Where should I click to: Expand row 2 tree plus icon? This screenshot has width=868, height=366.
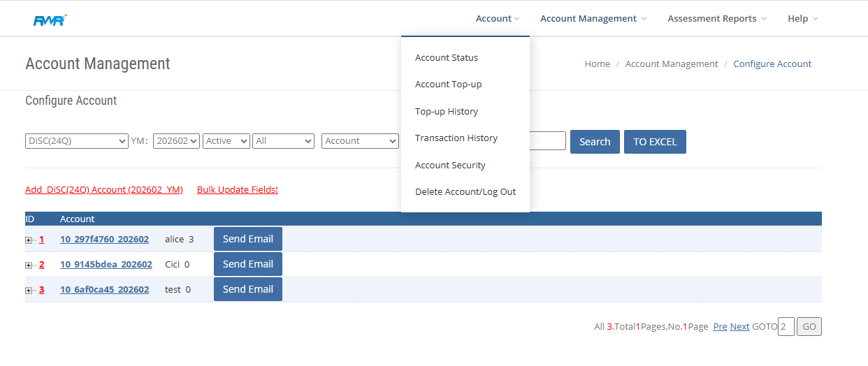click(29, 265)
